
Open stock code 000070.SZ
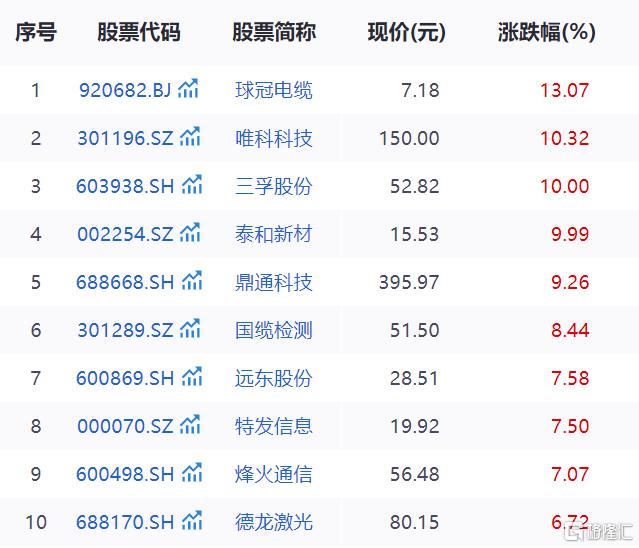(x=126, y=426)
